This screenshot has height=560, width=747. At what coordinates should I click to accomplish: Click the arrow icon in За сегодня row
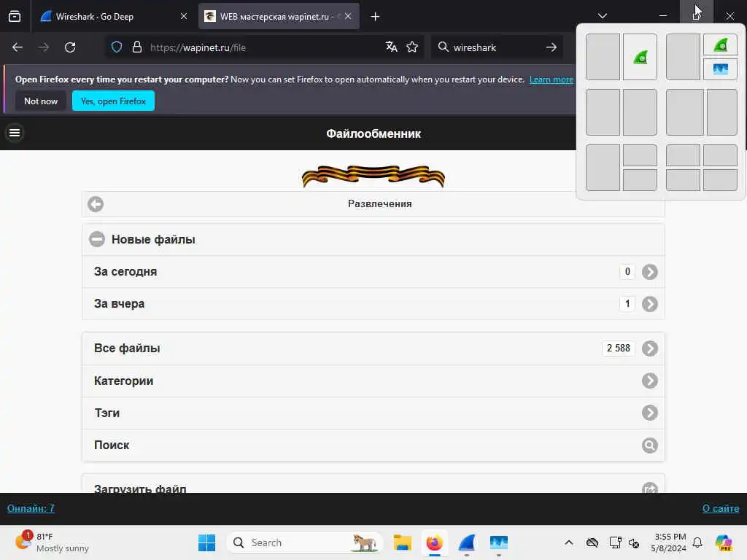point(650,272)
